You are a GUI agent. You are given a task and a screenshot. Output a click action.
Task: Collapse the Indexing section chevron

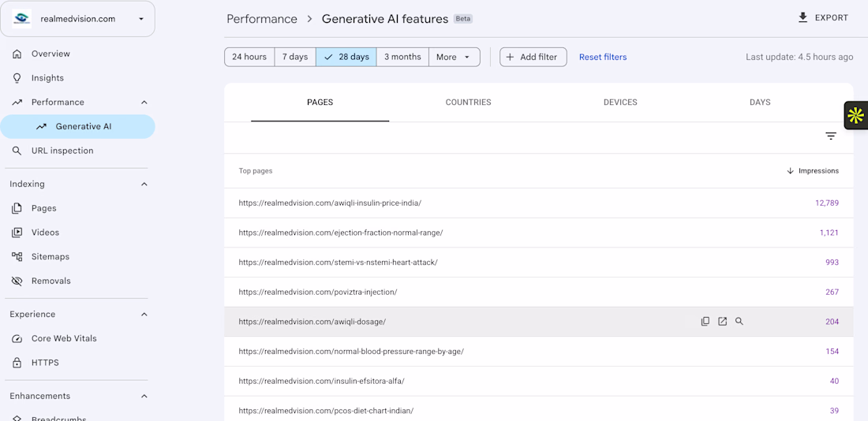point(144,184)
